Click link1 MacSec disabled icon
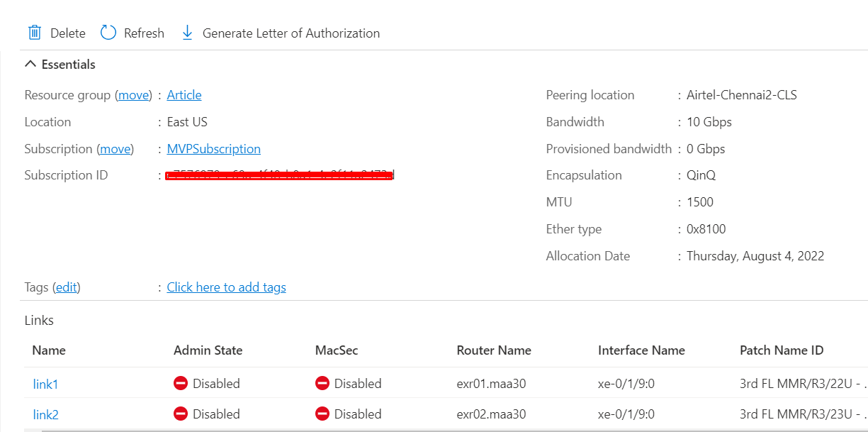This screenshot has width=868, height=432. pos(322,384)
